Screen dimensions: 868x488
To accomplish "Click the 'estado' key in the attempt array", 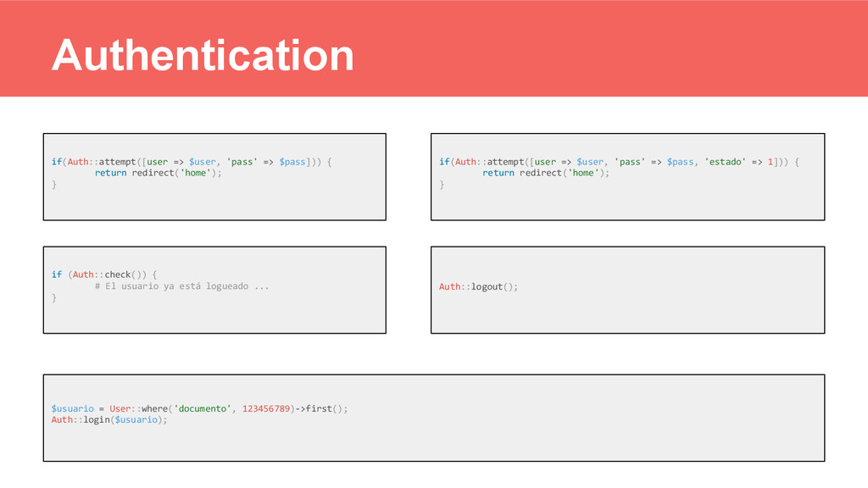I will pos(726,162).
